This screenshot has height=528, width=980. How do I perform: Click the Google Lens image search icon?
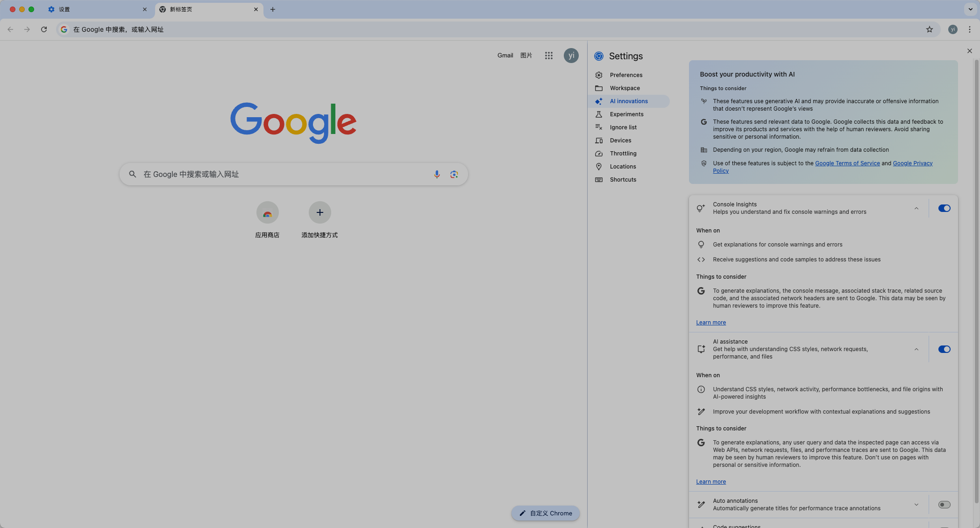click(x=454, y=174)
